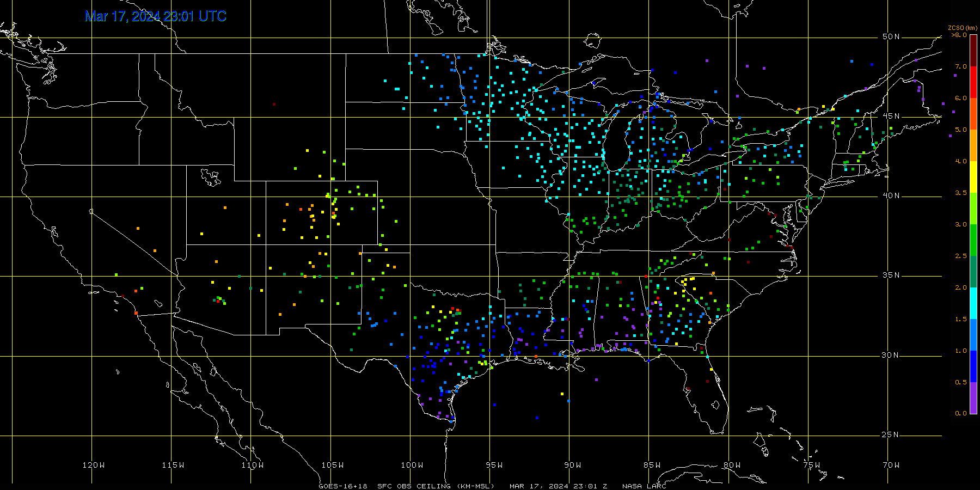The image size is (980, 490).
Task: Select the 0.0 color bar value
Action: [961, 413]
